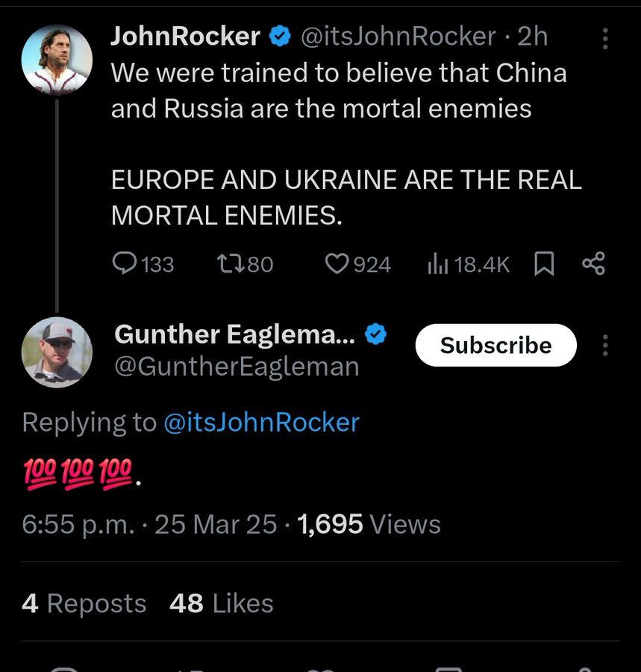Click the Gunther Eagleman display name
Image resolution: width=641 pixels, height=672 pixels.
click(x=234, y=335)
